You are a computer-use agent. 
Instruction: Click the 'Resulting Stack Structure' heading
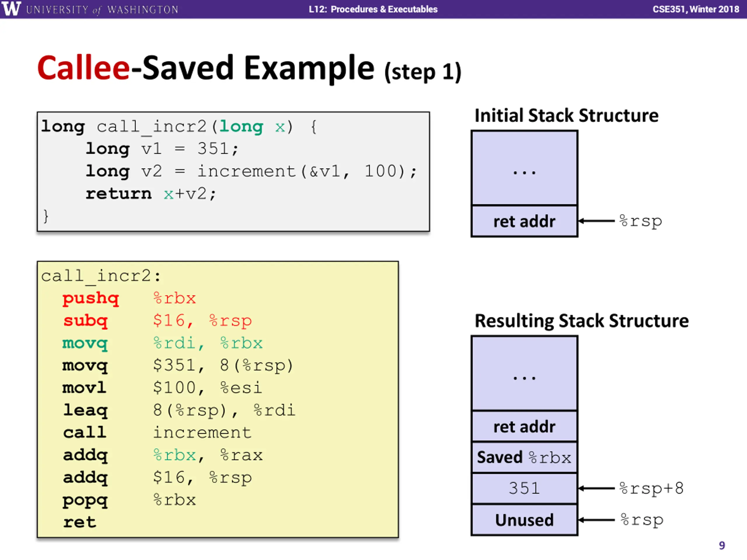coord(582,321)
